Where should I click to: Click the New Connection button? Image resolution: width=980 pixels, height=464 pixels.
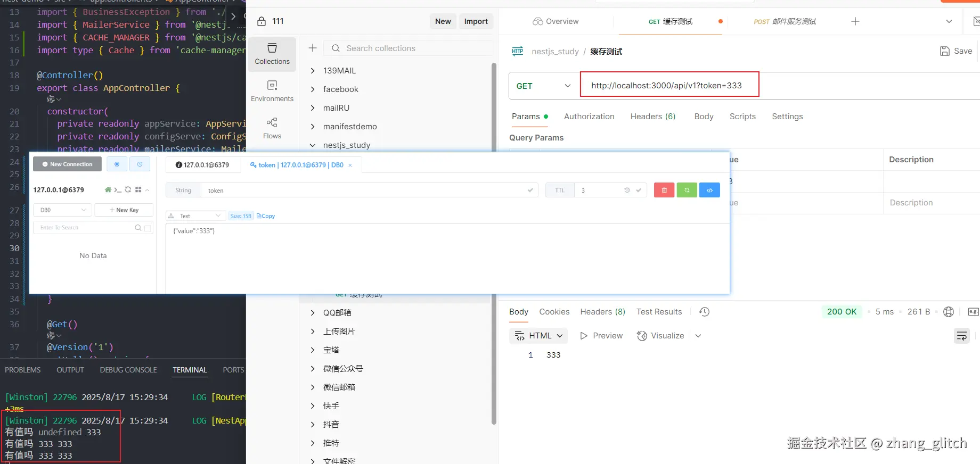(x=68, y=164)
